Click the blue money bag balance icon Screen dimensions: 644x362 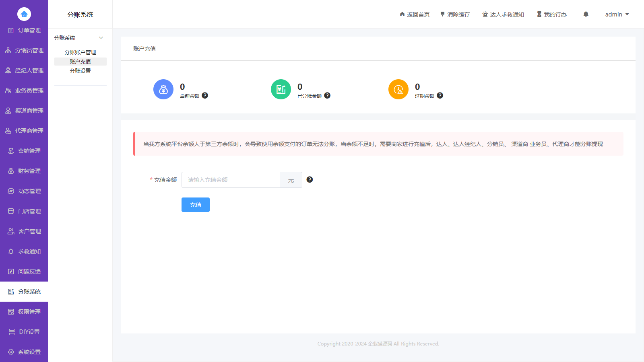[x=163, y=89]
